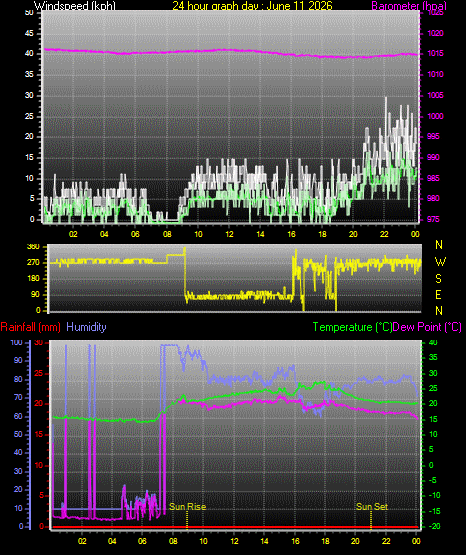The height and width of the screenshot is (555, 466).
Task: Click the green '40' temperature axis value
Action: tap(433, 343)
